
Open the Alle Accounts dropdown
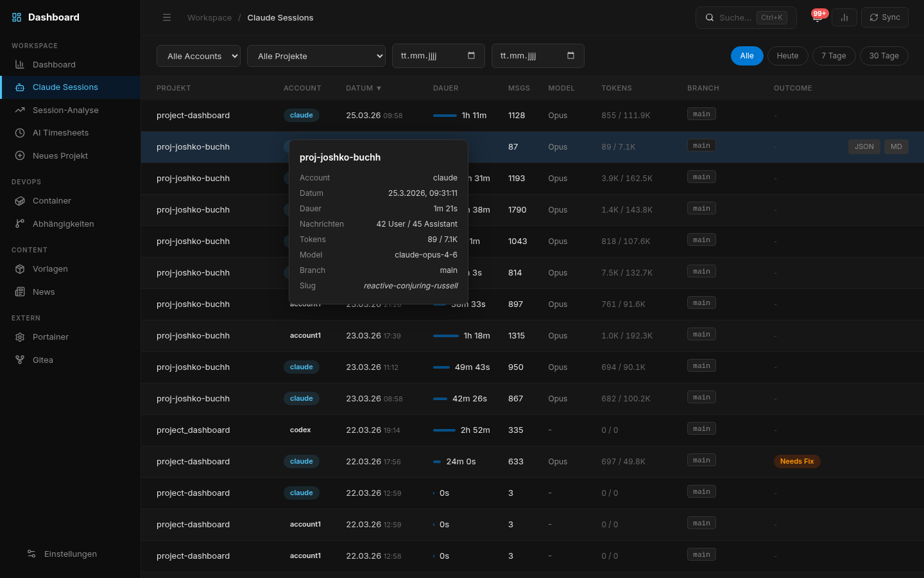(x=198, y=56)
